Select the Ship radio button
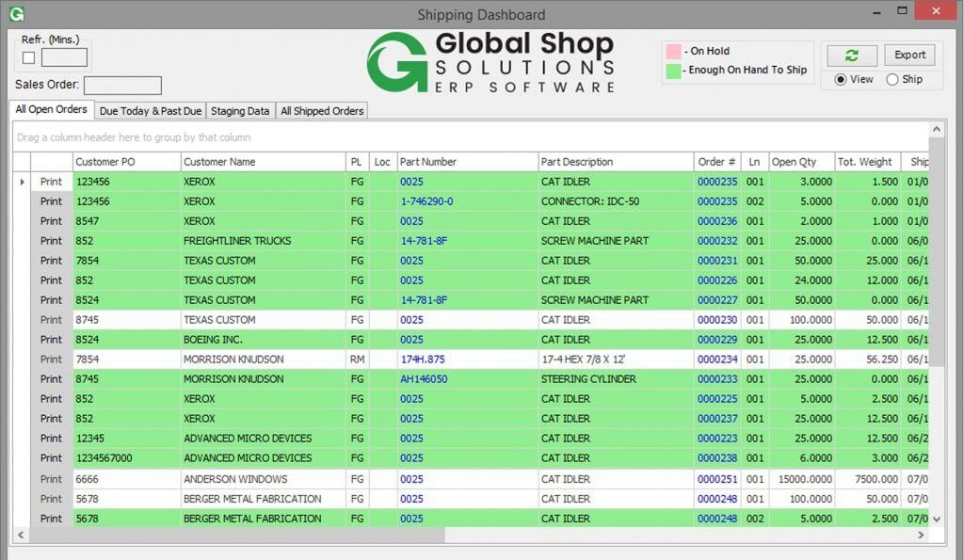Screen dimensions: 964x560 point(892,79)
